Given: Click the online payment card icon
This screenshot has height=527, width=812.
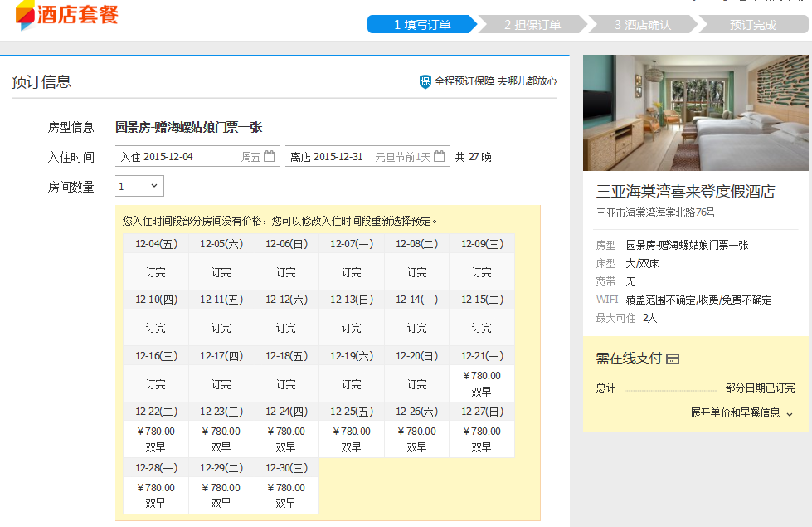Looking at the screenshot, I should tap(673, 359).
